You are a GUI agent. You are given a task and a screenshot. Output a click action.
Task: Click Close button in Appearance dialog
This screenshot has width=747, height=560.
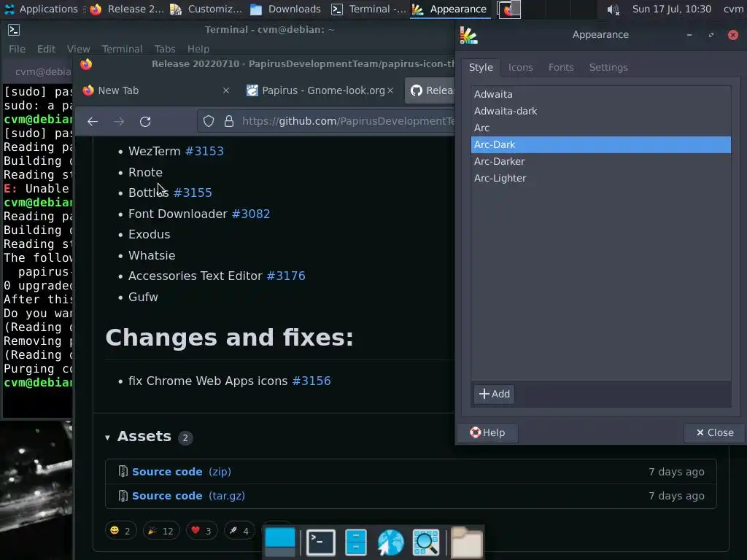pos(714,433)
